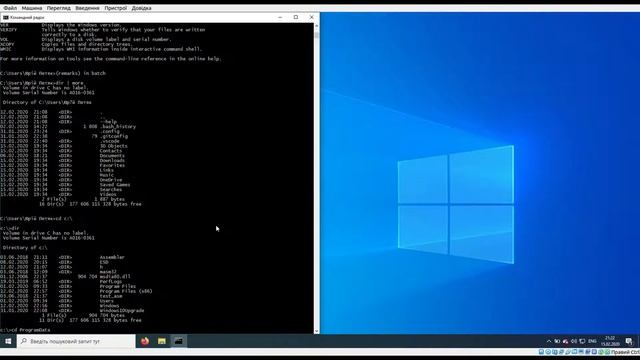Switch the ENG input language indicator
The image size is (640, 360).
coord(592,341)
